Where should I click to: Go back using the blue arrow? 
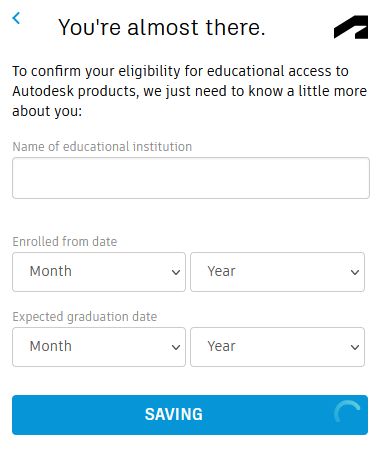click(x=16, y=18)
